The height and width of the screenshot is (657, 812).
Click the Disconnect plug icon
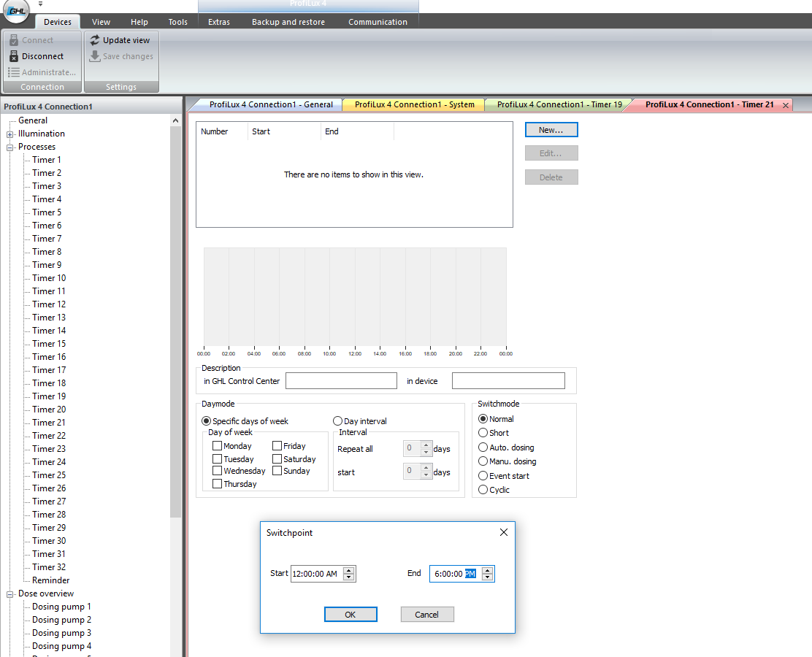click(x=14, y=56)
